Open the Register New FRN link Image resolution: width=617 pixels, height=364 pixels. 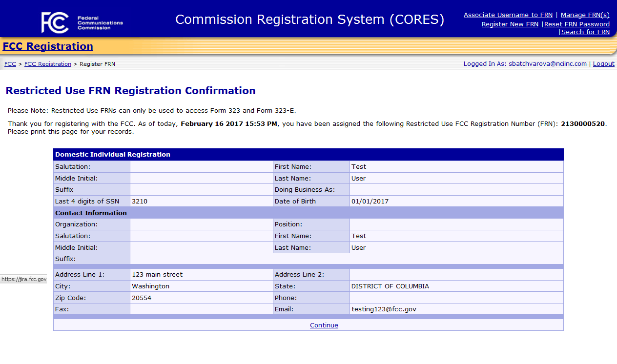click(510, 24)
